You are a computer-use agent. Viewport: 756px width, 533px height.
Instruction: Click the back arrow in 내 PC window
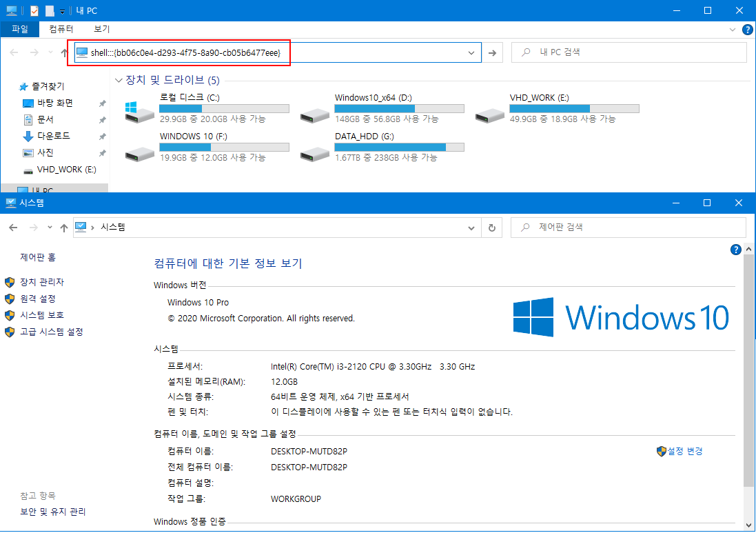[14, 52]
